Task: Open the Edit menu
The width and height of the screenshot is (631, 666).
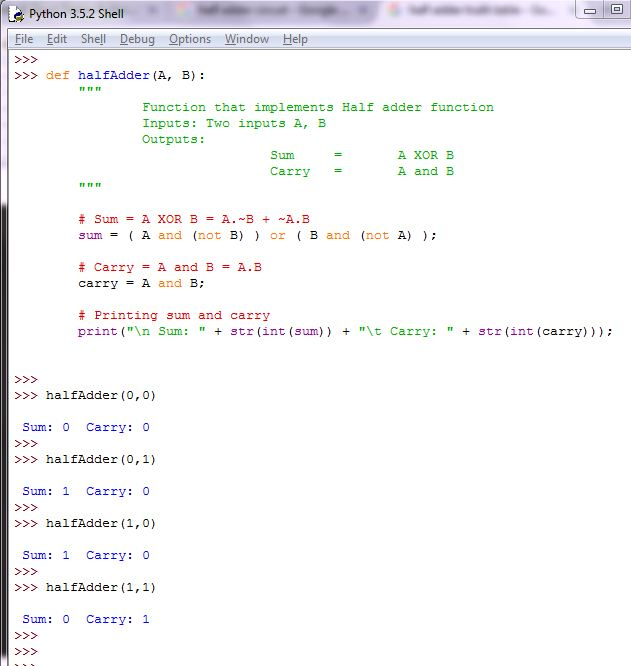Action: (x=57, y=39)
